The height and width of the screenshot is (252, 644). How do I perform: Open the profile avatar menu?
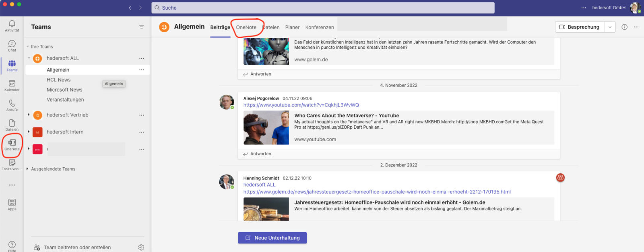(635, 8)
